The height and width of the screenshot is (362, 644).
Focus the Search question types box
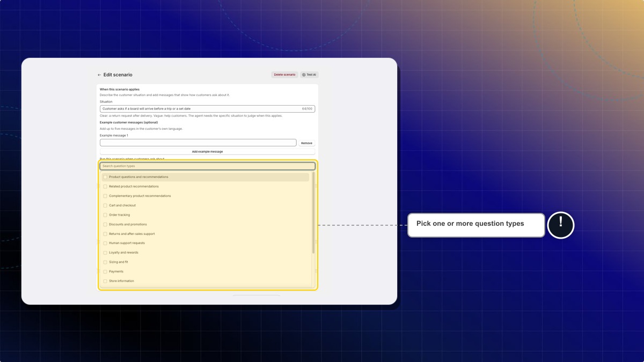tap(207, 166)
